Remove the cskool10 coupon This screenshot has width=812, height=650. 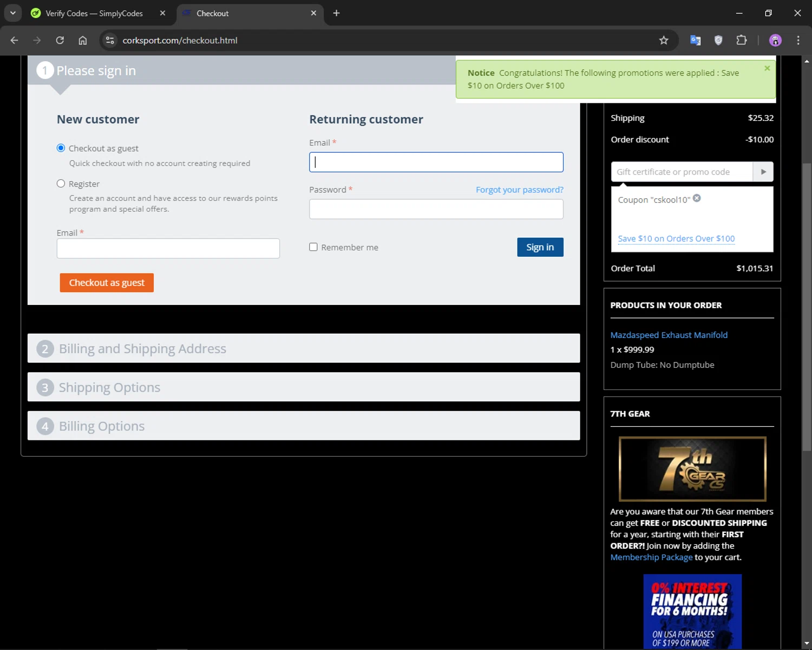point(697,198)
